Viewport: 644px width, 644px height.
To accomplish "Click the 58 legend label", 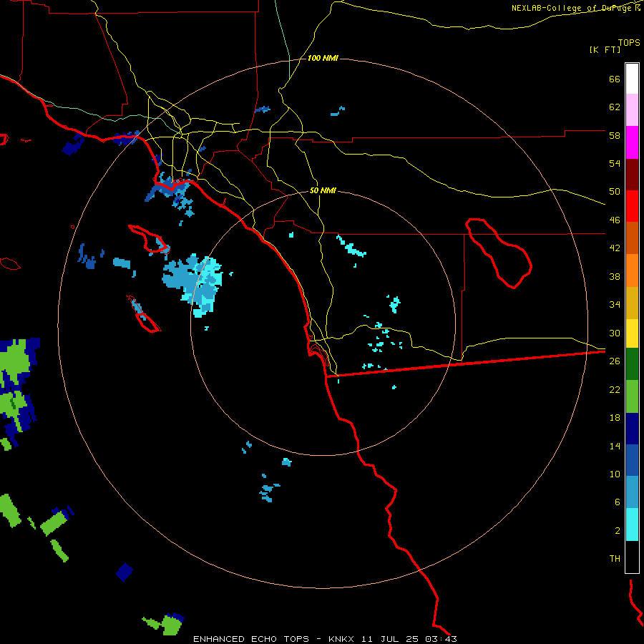I will 615,135.
